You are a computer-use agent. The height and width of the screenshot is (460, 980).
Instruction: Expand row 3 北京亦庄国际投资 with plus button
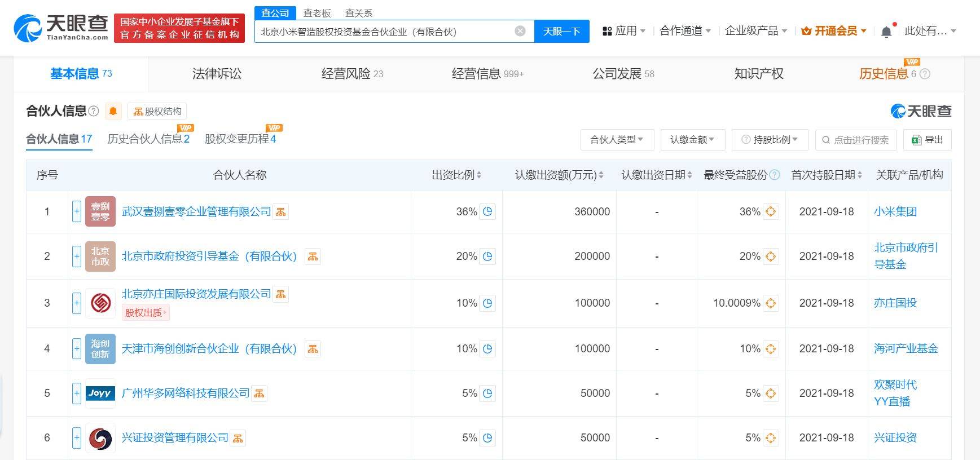(77, 303)
